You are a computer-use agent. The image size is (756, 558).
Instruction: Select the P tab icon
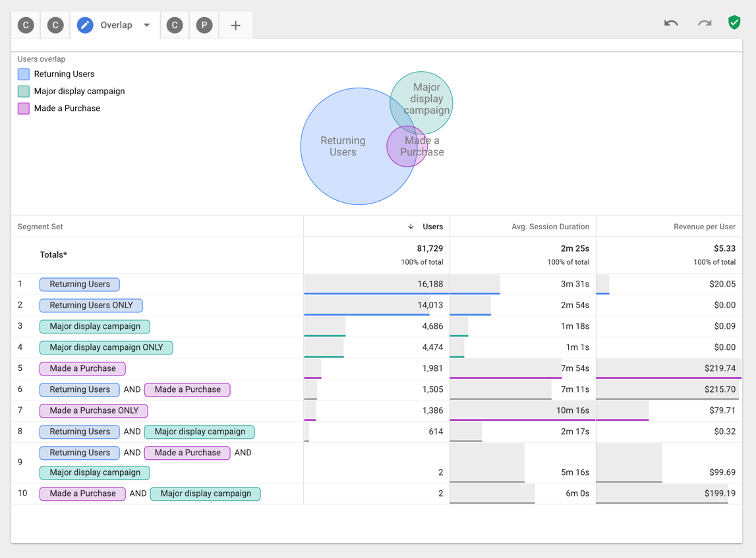tap(204, 24)
